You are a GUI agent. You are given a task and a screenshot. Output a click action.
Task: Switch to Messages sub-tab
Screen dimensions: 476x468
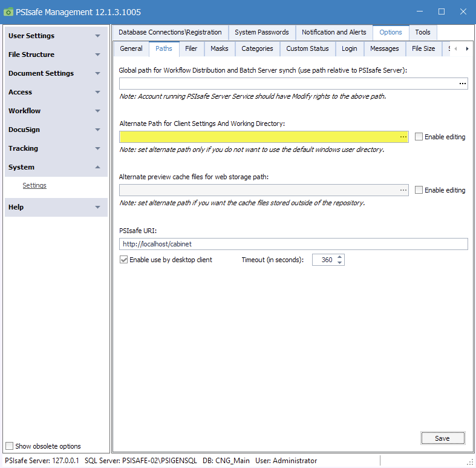pyautogui.click(x=384, y=48)
